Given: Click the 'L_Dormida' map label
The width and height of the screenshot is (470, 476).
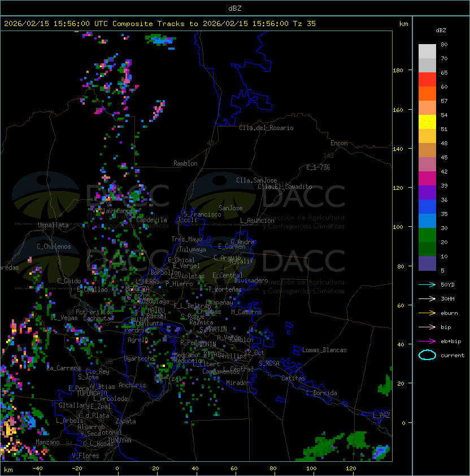Looking at the screenshot, I should [x=321, y=393].
